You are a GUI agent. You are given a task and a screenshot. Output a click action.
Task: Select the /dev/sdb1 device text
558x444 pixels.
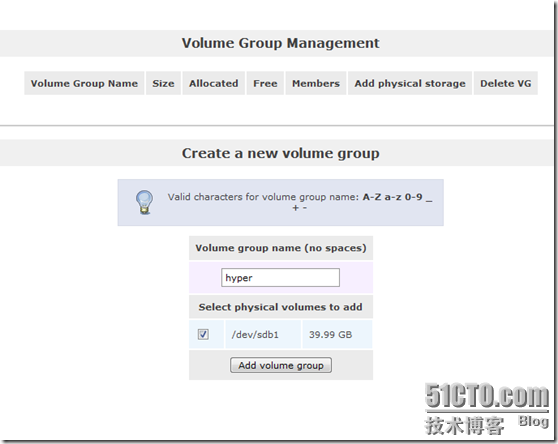[x=255, y=335]
